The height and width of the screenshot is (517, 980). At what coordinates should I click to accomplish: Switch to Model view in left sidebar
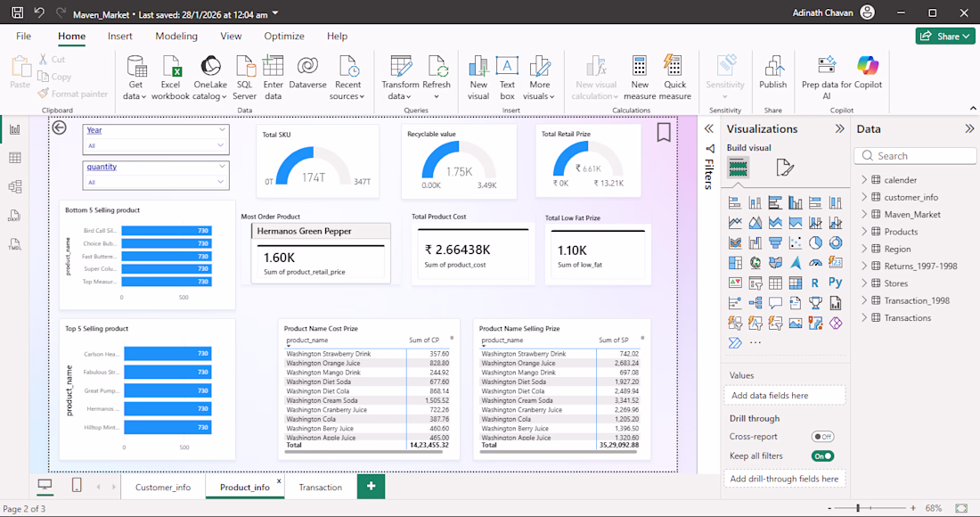pos(15,187)
